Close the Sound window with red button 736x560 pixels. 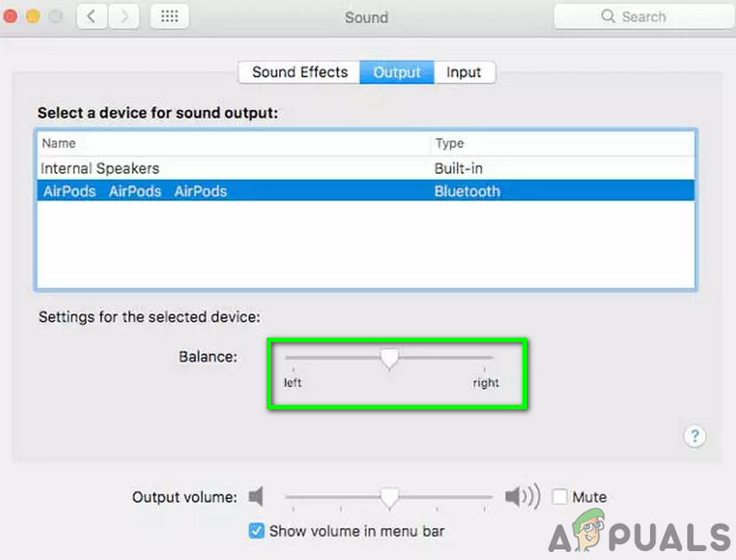pos(11,17)
